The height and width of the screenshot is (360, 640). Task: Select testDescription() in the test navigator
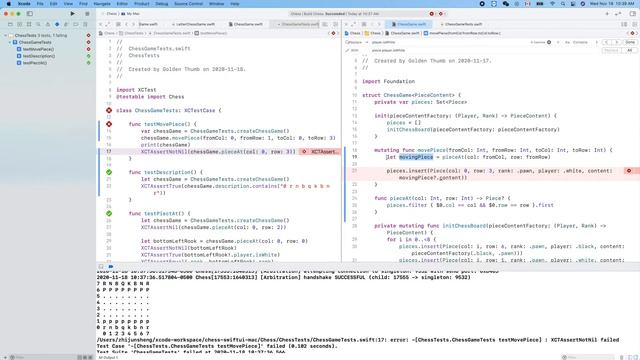39,56
